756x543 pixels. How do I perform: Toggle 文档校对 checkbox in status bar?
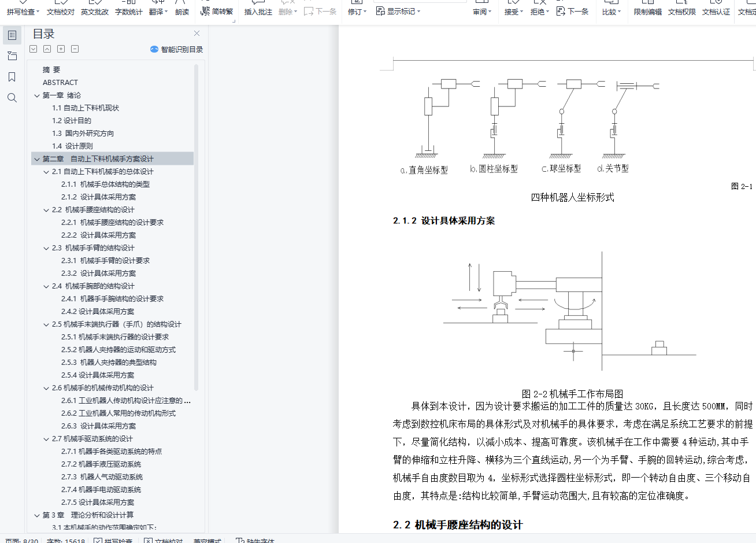tap(148, 541)
